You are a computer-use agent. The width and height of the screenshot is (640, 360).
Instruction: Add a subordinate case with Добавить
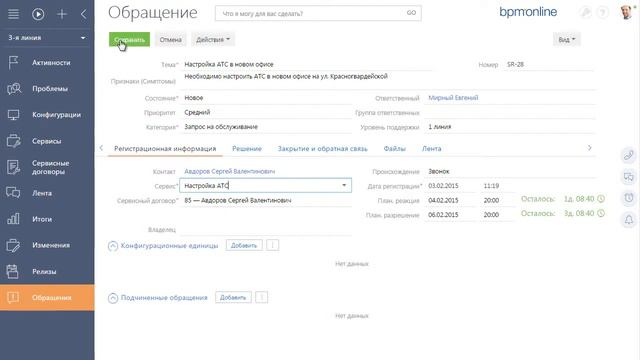pyautogui.click(x=233, y=298)
